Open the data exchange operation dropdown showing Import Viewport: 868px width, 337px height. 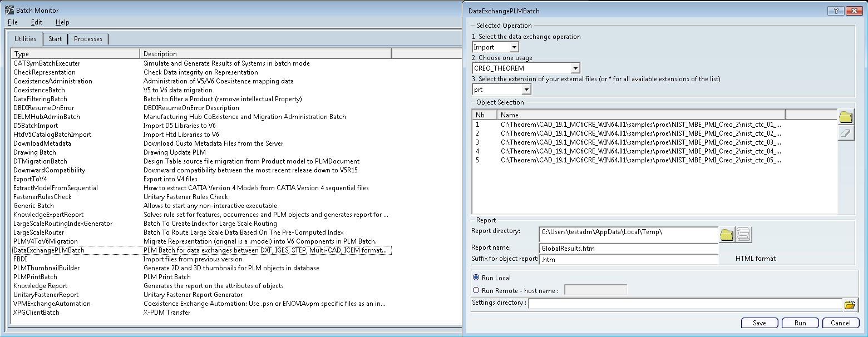[x=514, y=47]
